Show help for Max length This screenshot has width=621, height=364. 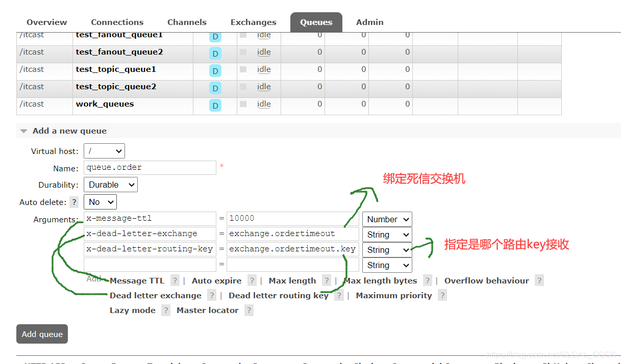click(327, 280)
